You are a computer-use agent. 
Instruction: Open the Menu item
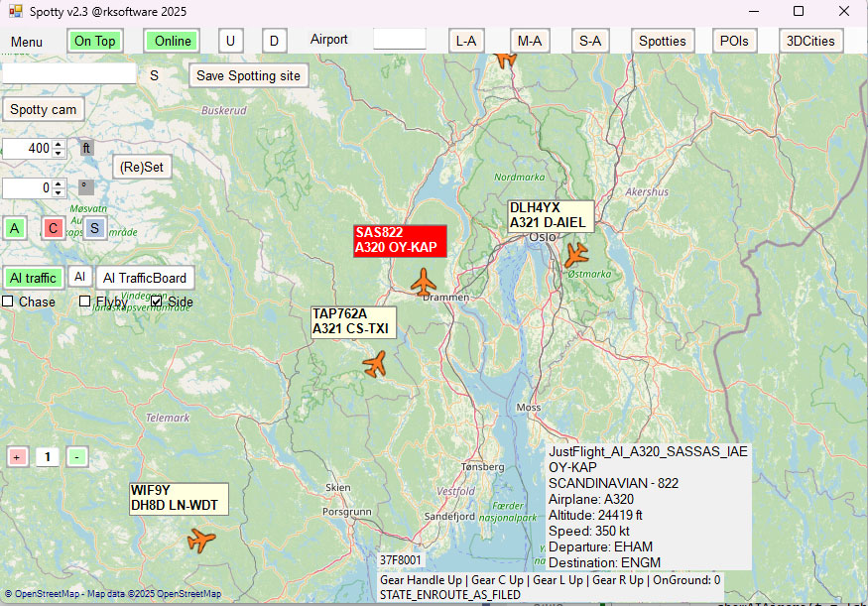pyautogui.click(x=27, y=42)
